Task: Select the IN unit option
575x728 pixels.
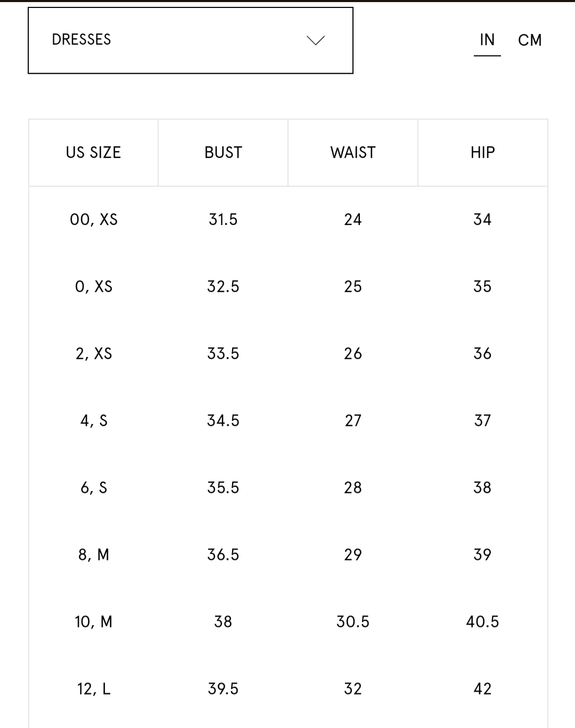Action: [487, 40]
